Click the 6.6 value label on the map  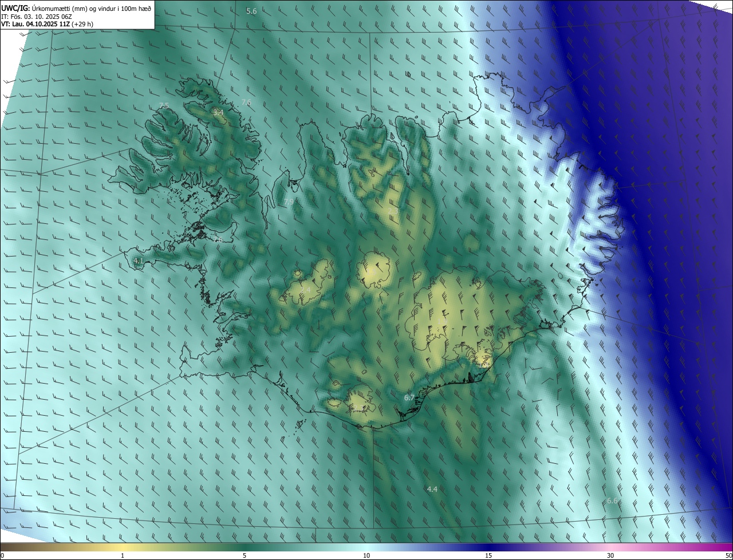tap(612, 501)
